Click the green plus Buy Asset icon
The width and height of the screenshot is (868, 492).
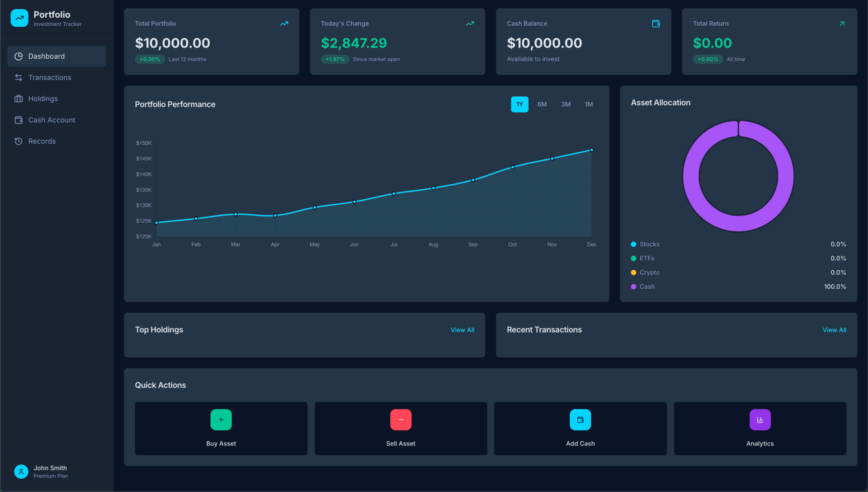point(221,420)
